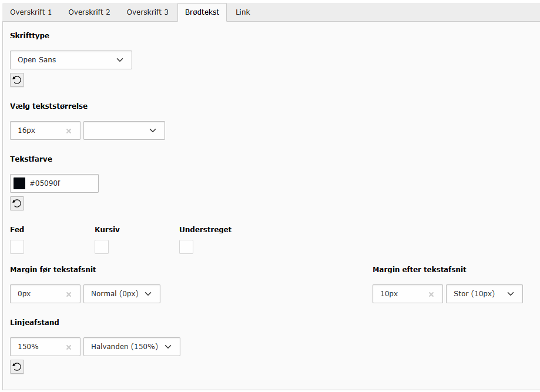Screen dimensions: 540x392
Task: Open the Link tab
Action: (243, 12)
